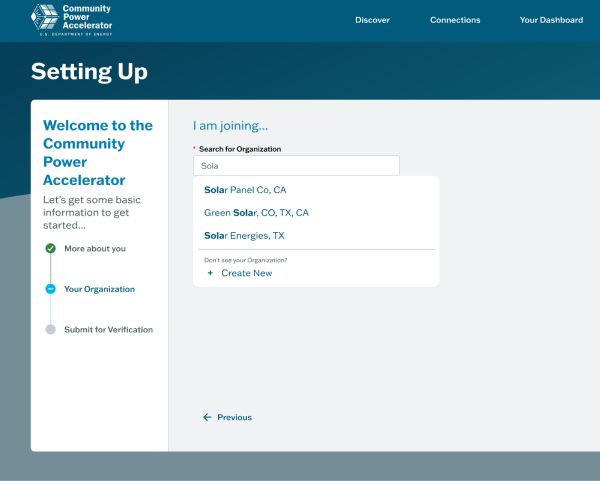The width and height of the screenshot is (600, 481).
Task: Click the Community Power Accelerator logo
Action: 72,20
